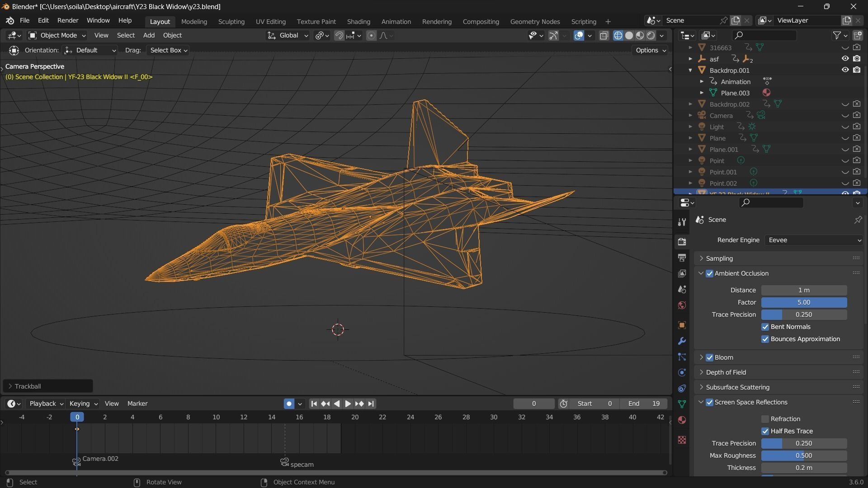Hide Backdrop.001 with its eye icon
Viewport: 868px width, 488px height.
click(x=844, y=70)
